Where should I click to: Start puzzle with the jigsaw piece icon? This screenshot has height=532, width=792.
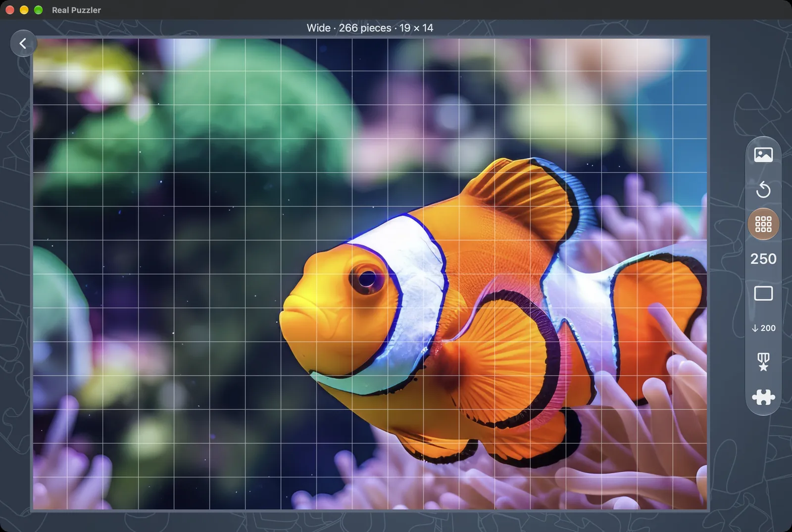(x=763, y=397)
